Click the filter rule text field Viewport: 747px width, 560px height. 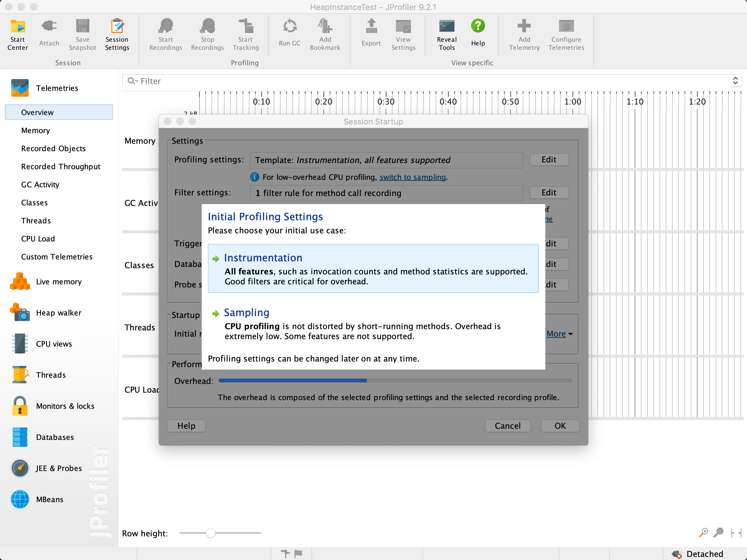click(386, 193)
